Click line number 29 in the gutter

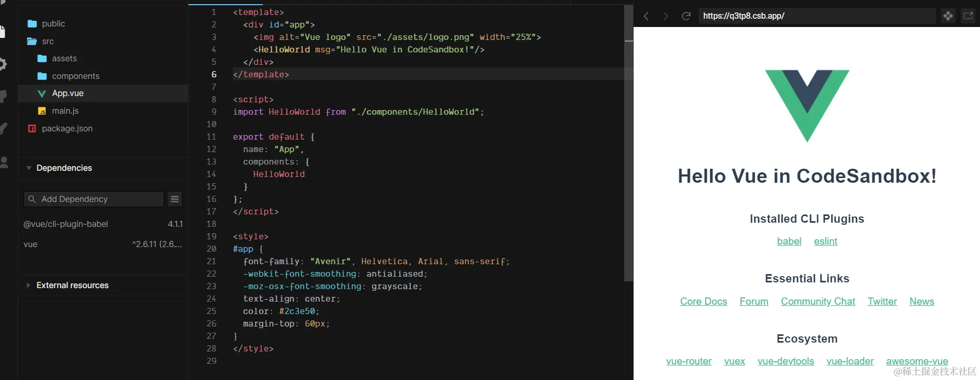pos(211,361)
